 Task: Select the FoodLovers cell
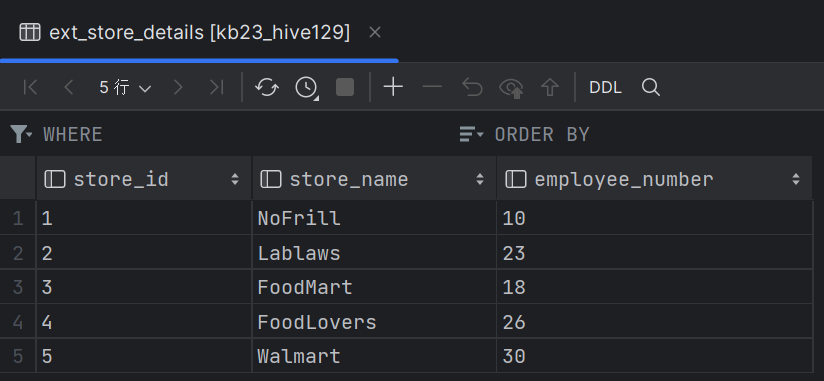(x=374, y=322)
